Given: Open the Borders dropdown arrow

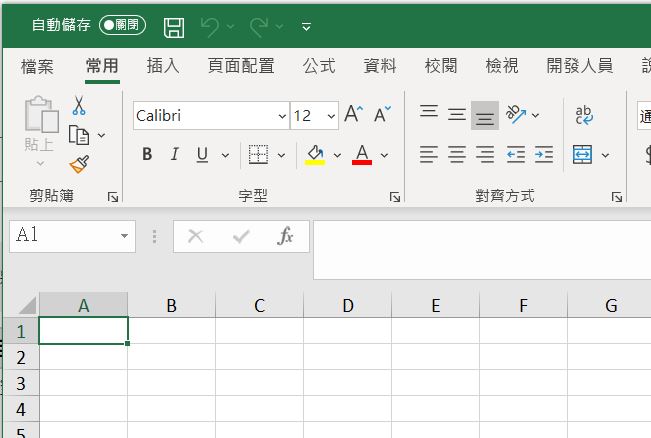Looking at the screenshot, I should click(x=281, y=155).
